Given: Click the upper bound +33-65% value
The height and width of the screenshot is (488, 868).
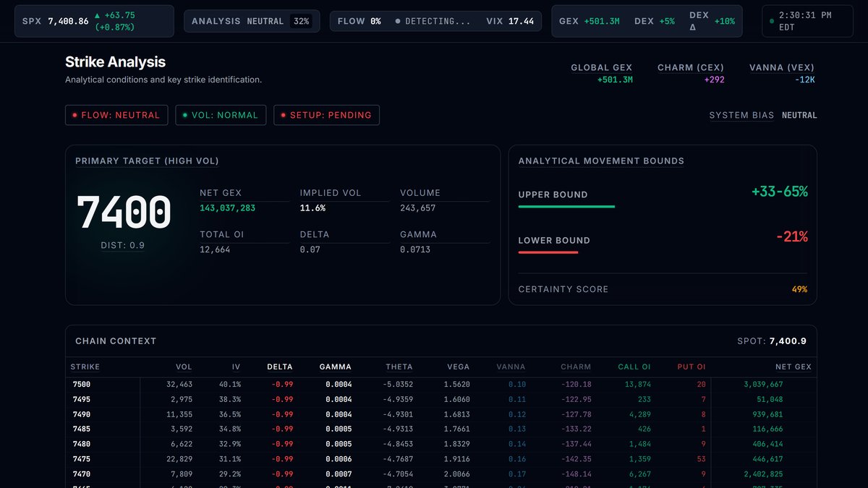Looking at the screenshot, I should click(780, 192).
